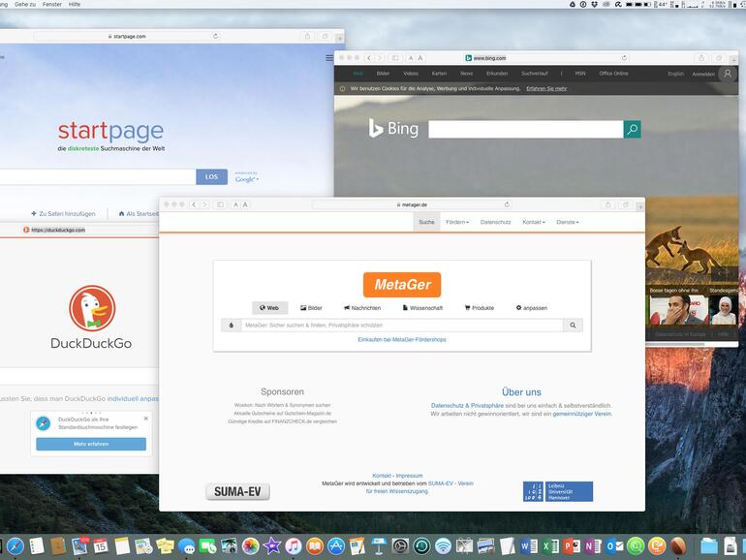This screenshot has height=560, width=746.
Task: Click the user profile icon in Bing
Action: (x=728, y=74)
